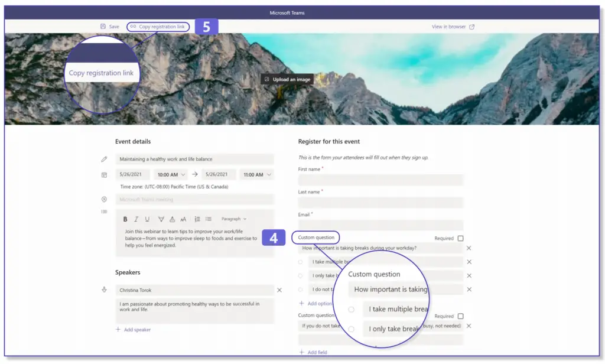The width and height of the screenshot is (605, 364).
Task: Click the font size icon
Action: (183, 219)
